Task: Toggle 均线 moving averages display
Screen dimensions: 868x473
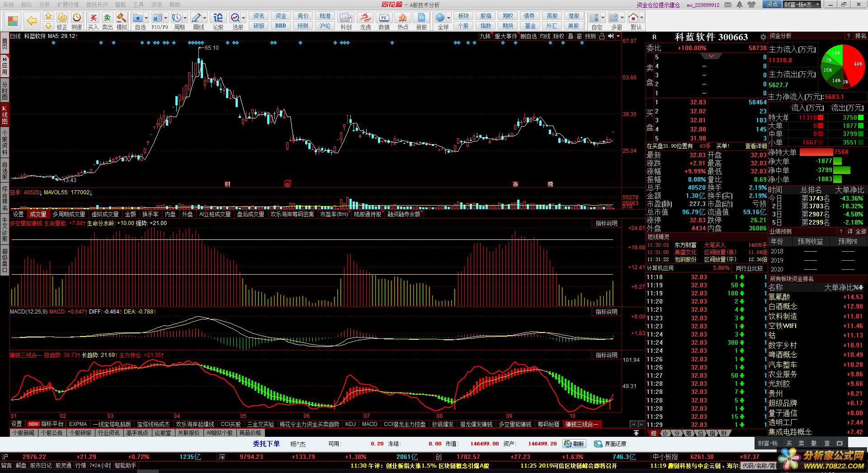Action: [545, 36]
